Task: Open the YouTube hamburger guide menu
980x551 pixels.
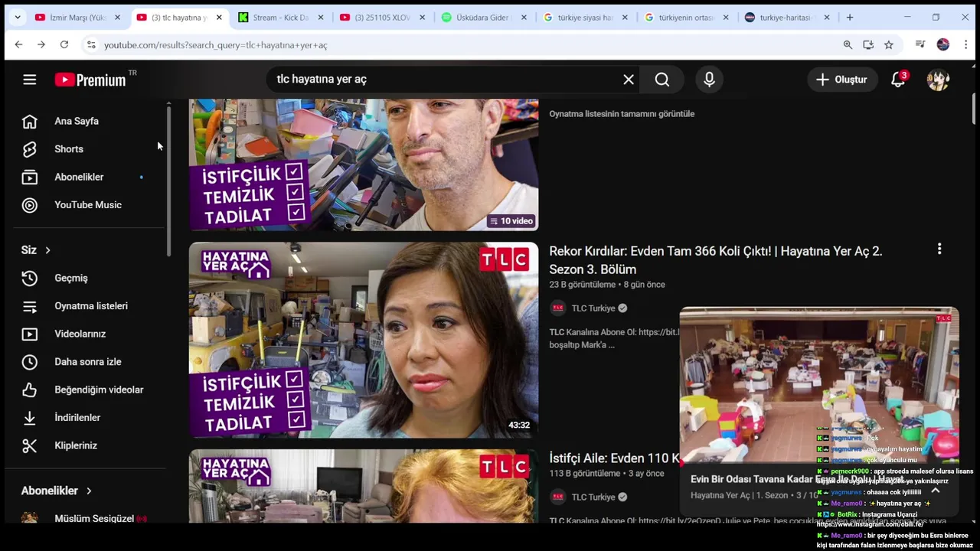Action: (x=30, y=80)
